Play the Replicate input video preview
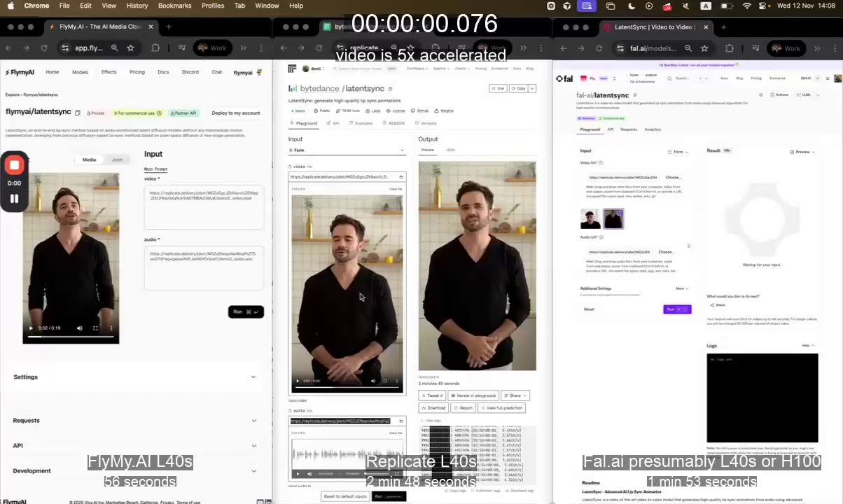 point(298,381)
